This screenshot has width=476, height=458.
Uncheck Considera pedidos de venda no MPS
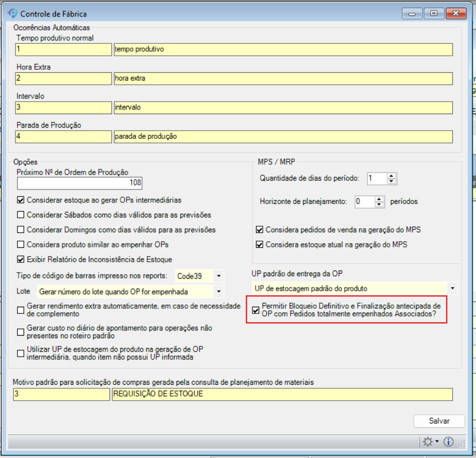[259, 230]
